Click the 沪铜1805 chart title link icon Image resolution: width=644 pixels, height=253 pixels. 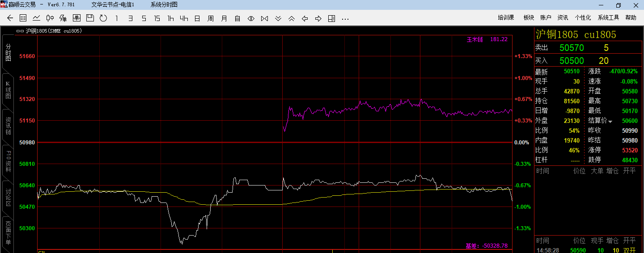click(x=20, y=31)
